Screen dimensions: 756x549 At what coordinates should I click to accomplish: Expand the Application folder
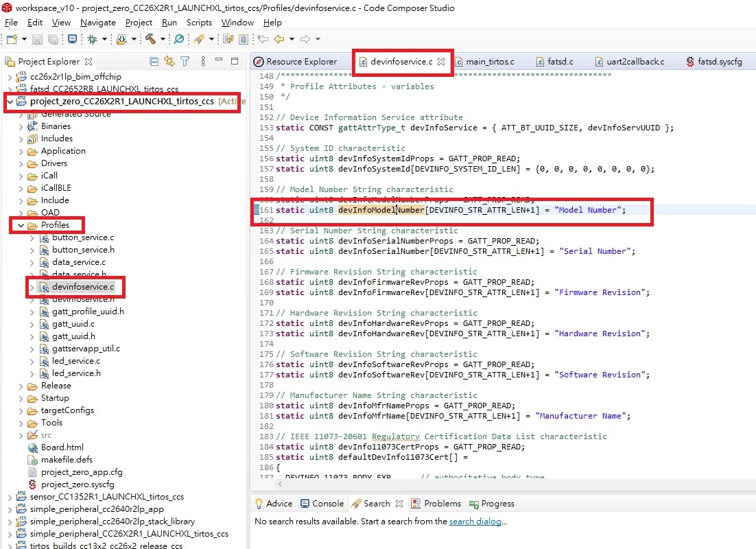point(21,152)
